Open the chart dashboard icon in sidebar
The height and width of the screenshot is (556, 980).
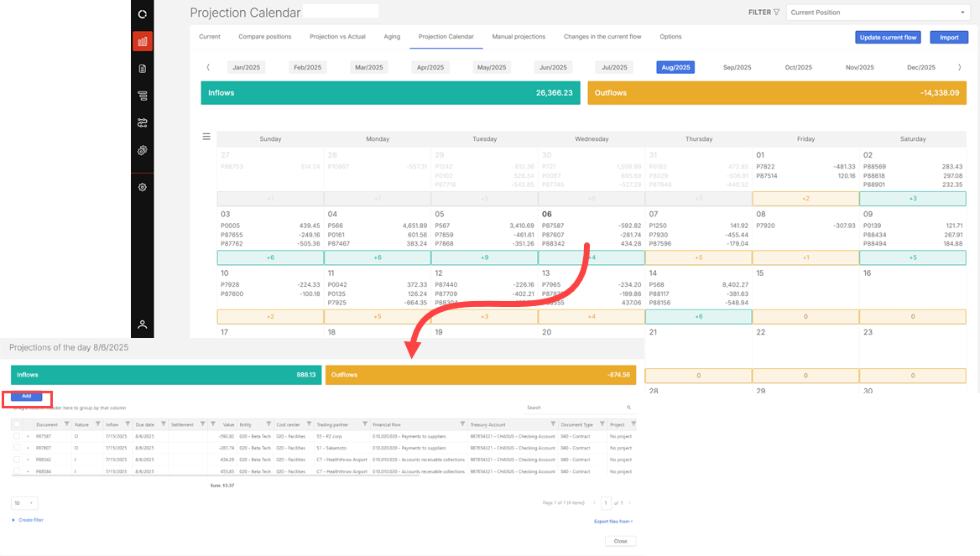142,41
